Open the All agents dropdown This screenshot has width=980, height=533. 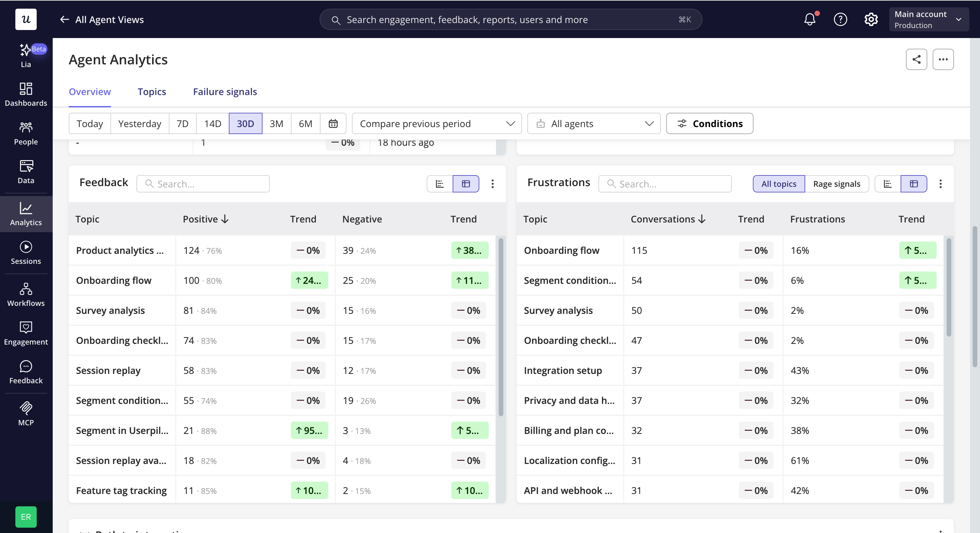(x=594, y=123)
